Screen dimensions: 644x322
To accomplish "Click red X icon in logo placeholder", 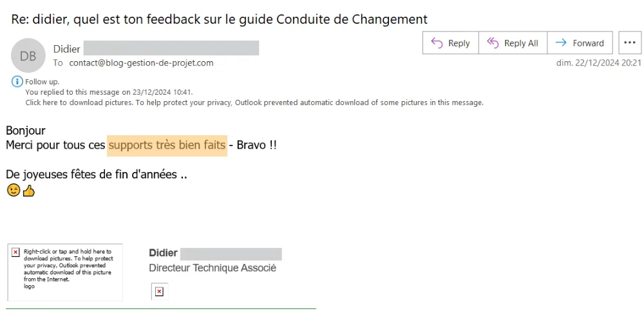I will 15,252.
